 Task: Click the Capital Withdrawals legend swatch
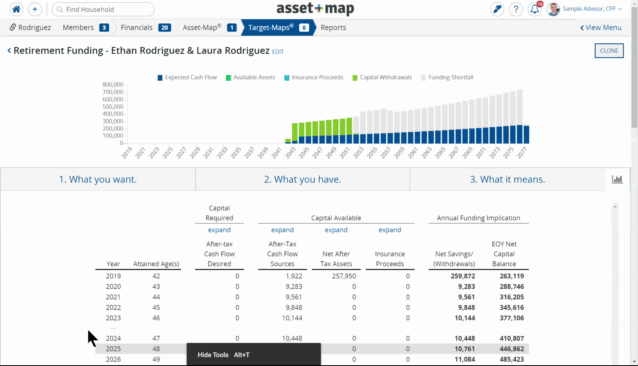[x=355, y=78]
